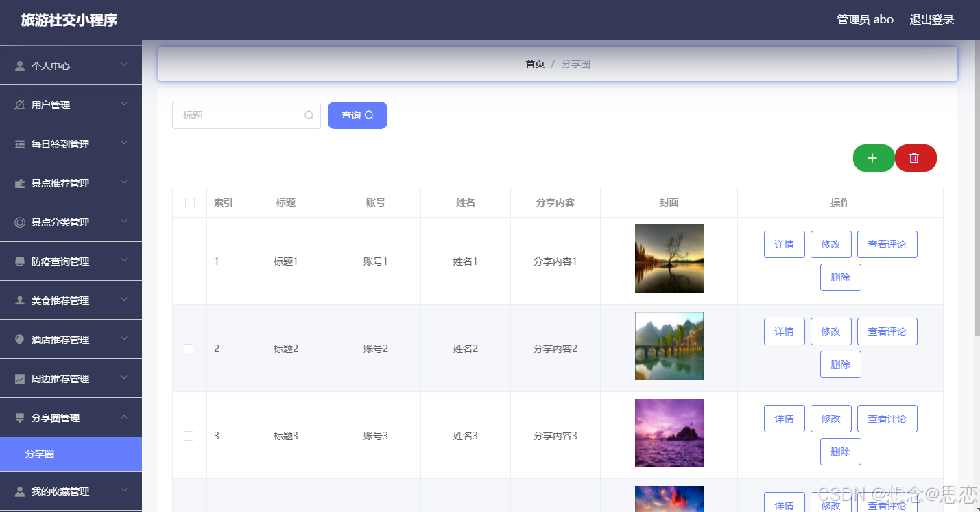The height and width of the screenshot is (512, 980).
Task: Tick the checkbox for row 标题1
Action: tap(189, 261)
